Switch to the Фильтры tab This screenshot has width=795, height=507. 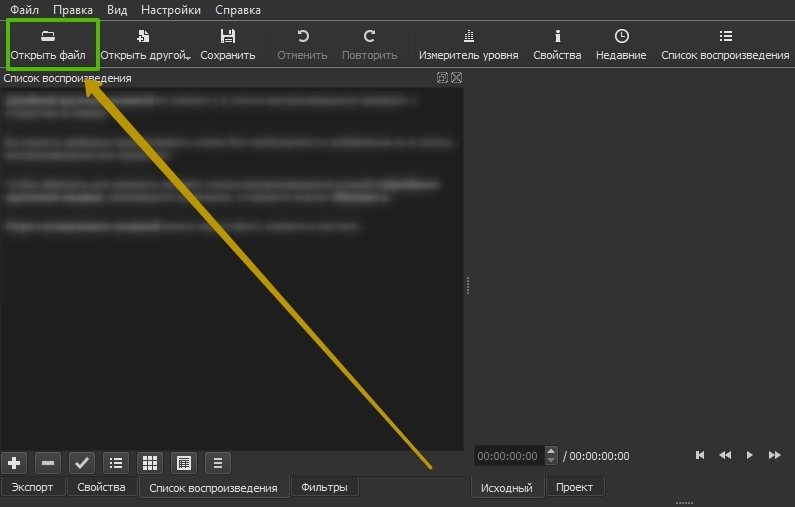(x=324, y=487)
